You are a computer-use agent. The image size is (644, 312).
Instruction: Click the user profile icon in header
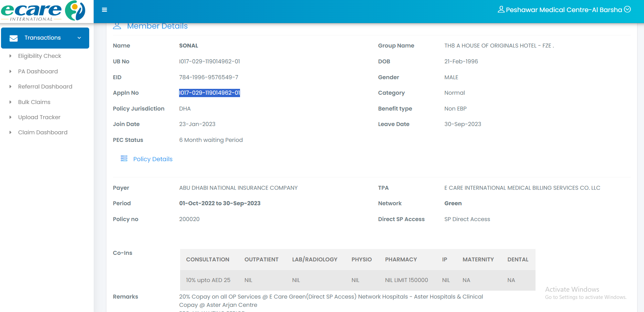coord(501,9)
